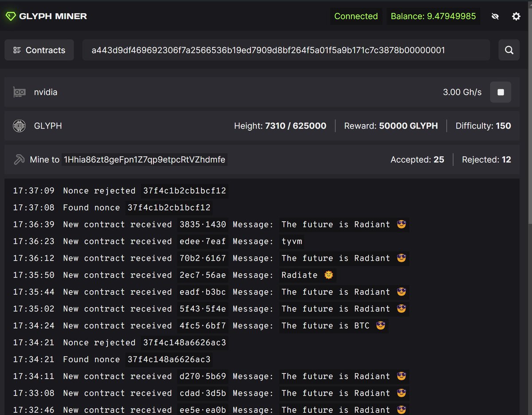Click the Rejected: 12 counter
Viewport: 532px width, 415px height.
pos(486,160)
